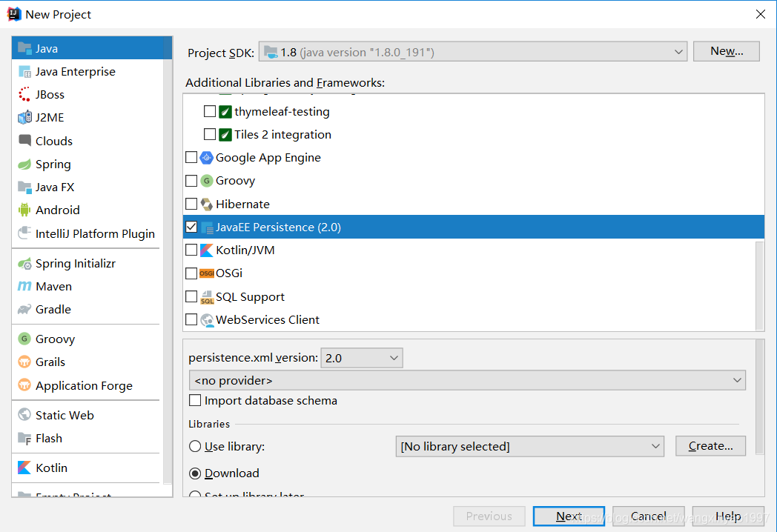This screenshot has width=777, height=532.
Task: Select Spring Initializr project type
Action: [x=87, y=264]
